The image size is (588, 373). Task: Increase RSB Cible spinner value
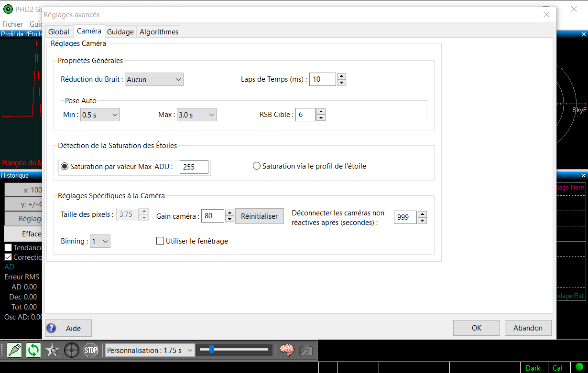[321, 111]
